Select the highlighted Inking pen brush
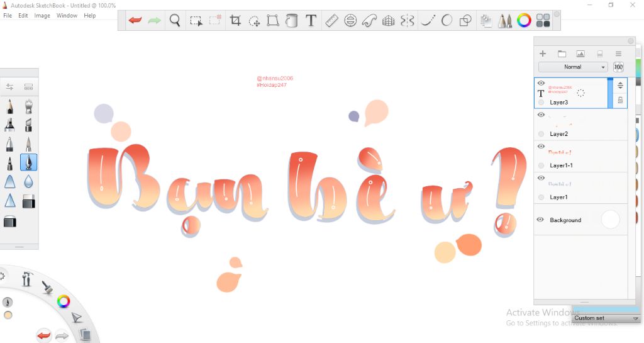This screenshot has width=644, height=343. (28, 162)
